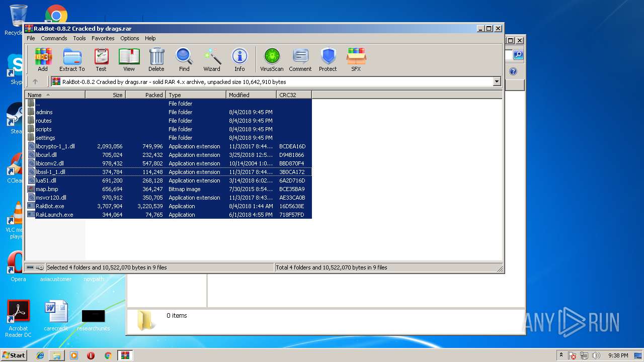Open carecredit Word document on desktop
The width and height of the screenshot is (644, 362).
pyautogui.click(x=56, y=316)
